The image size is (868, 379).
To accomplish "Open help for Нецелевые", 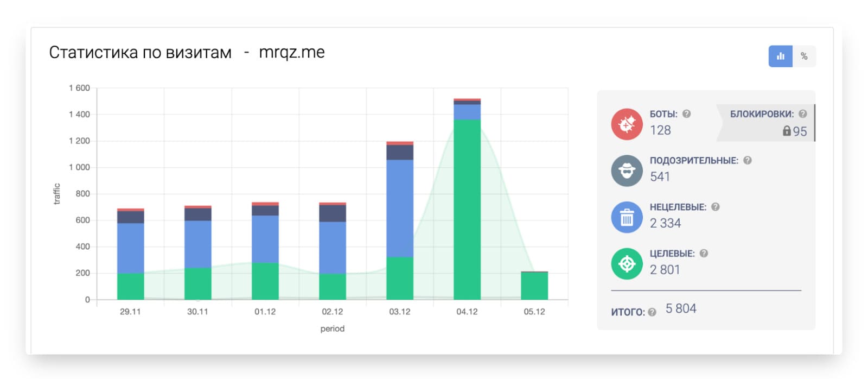I will (x=715, y=207).
